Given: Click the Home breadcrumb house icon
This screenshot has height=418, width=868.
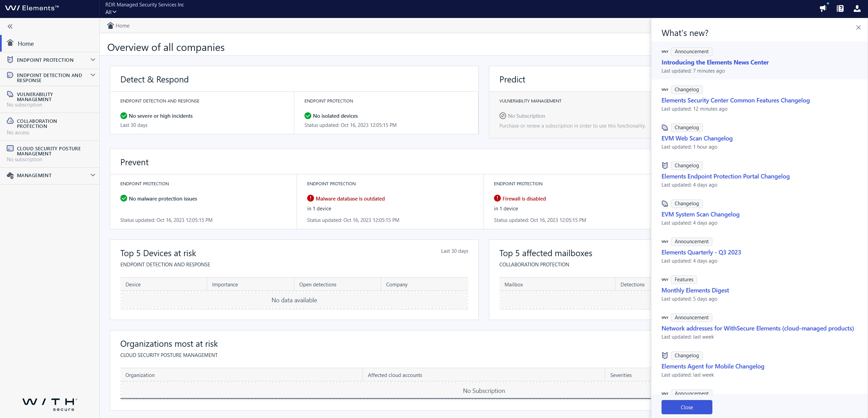Looking at the screenshot, I should pos(110,25).
